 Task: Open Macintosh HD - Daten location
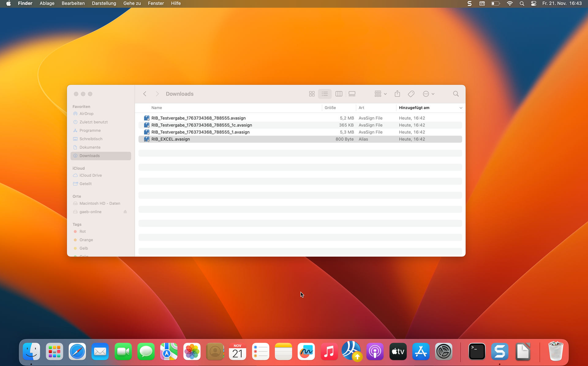pyautogui.click(x=101, y=203)
